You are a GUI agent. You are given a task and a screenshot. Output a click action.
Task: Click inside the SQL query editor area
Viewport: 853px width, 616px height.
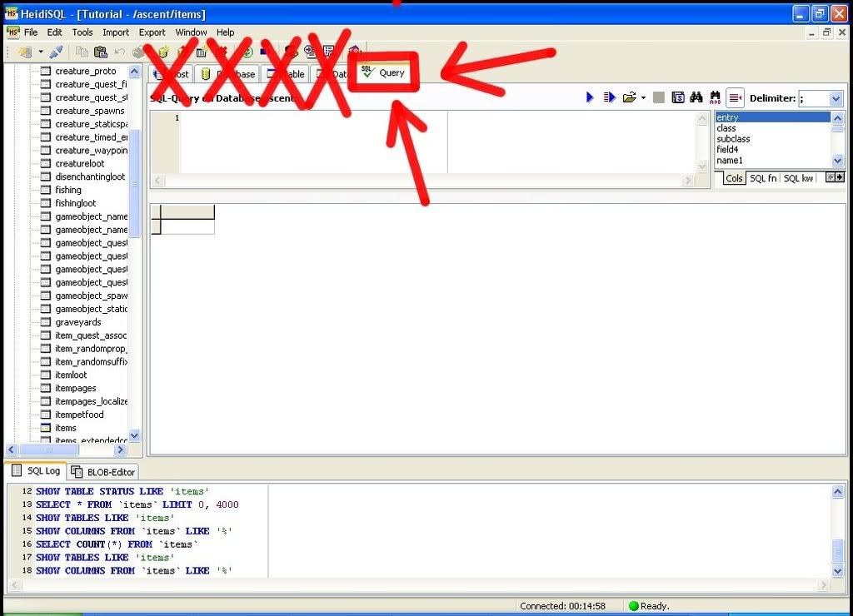click(x=437, y=142)
